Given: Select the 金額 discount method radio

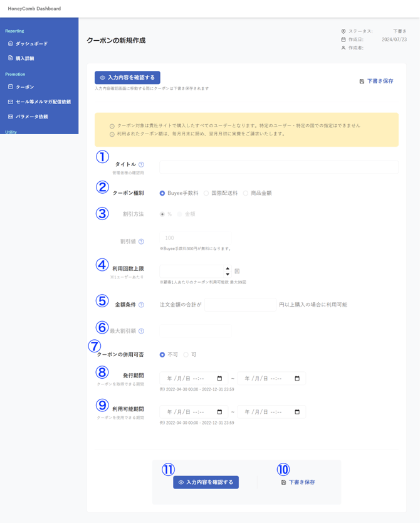Looking at the screenshot, I should pyautogui.click(x=179, y=214).
